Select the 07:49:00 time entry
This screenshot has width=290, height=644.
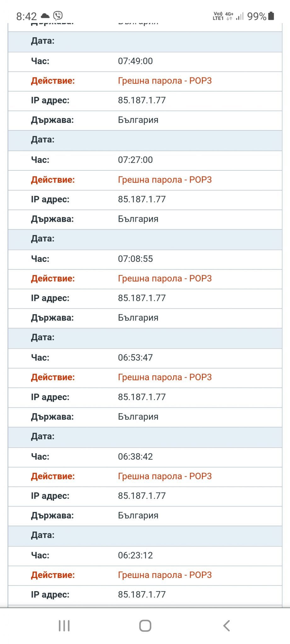135,61
